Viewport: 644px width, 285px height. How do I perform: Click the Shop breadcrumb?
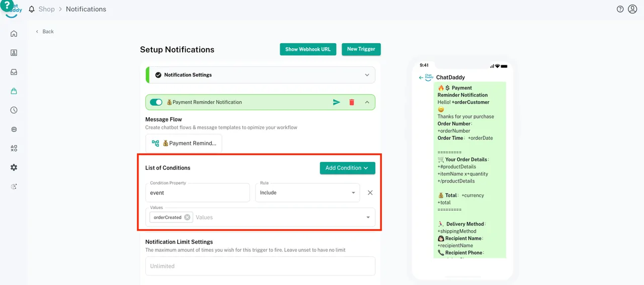(x=46, y=9)
